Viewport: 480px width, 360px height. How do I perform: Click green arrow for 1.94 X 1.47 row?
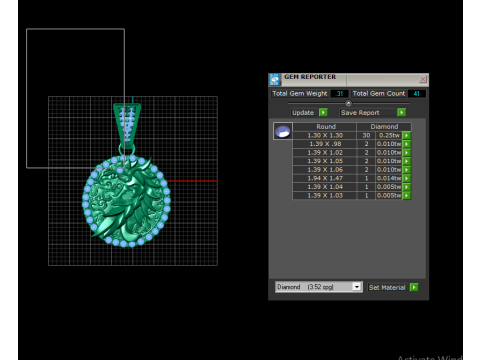point(406,178)
